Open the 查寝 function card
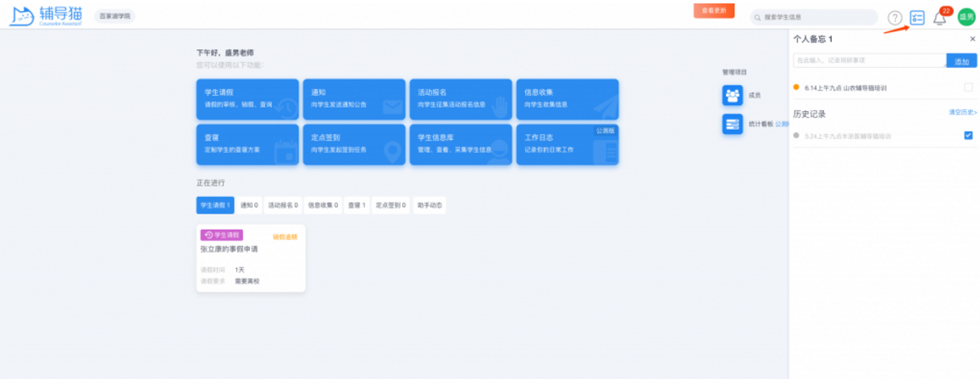The height and width of the screenshot is (379, 980). 247,144
